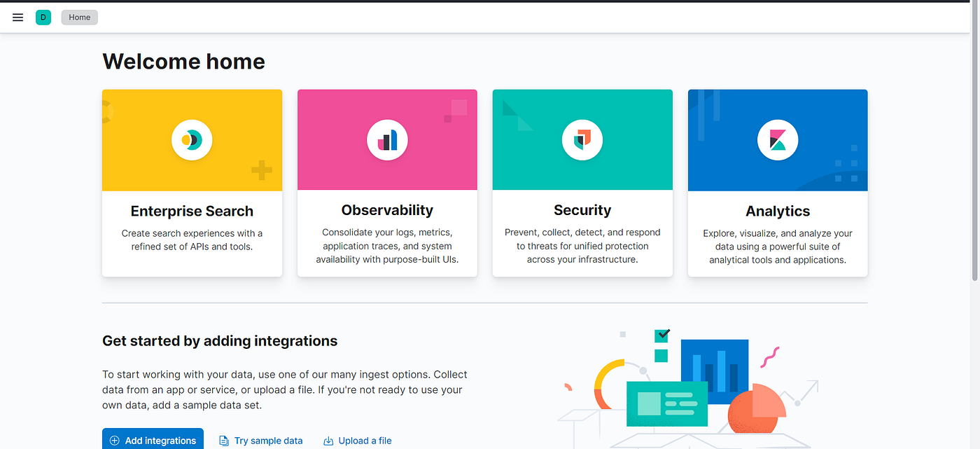This screenshot has width=980, height=449.
Task: Click the Welcome home heading
Action: coord(183,62)
